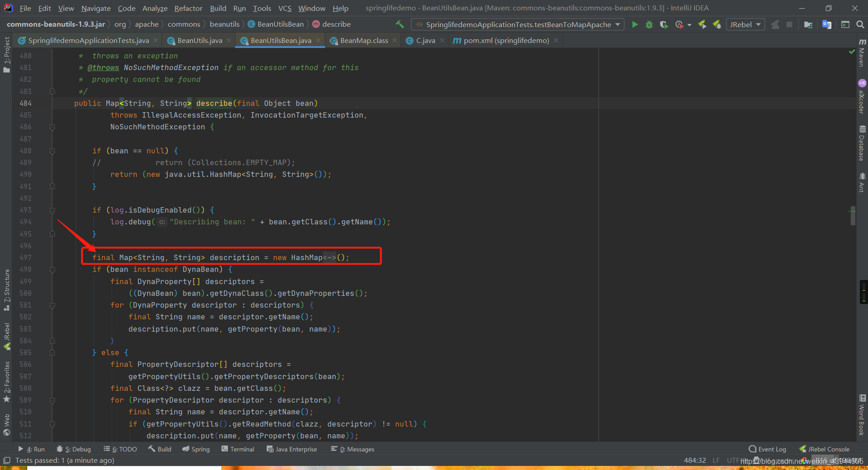This screenshot has height=470, width=868.
Task: Open the Run tool window button
Action: (31, 449)
